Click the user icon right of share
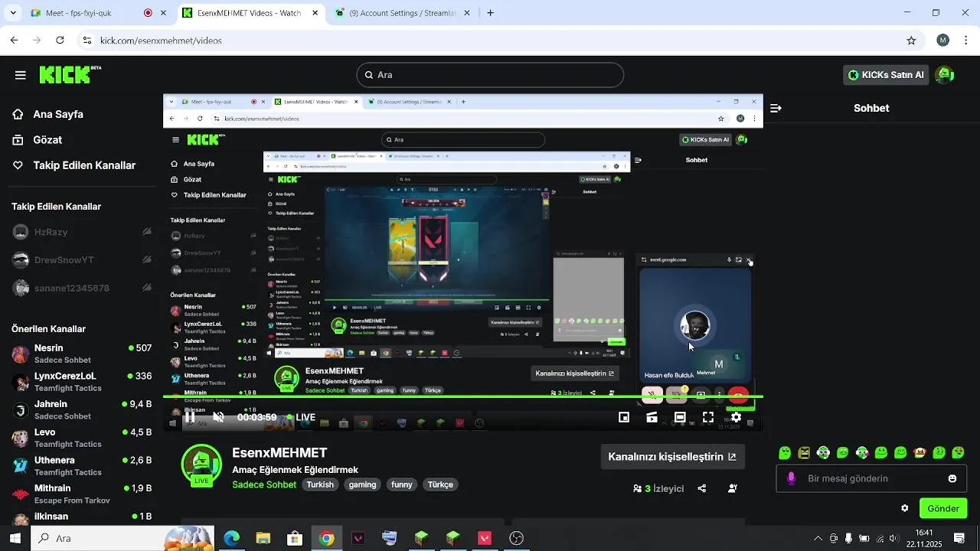The image size is (980, 551). point(733,488)
